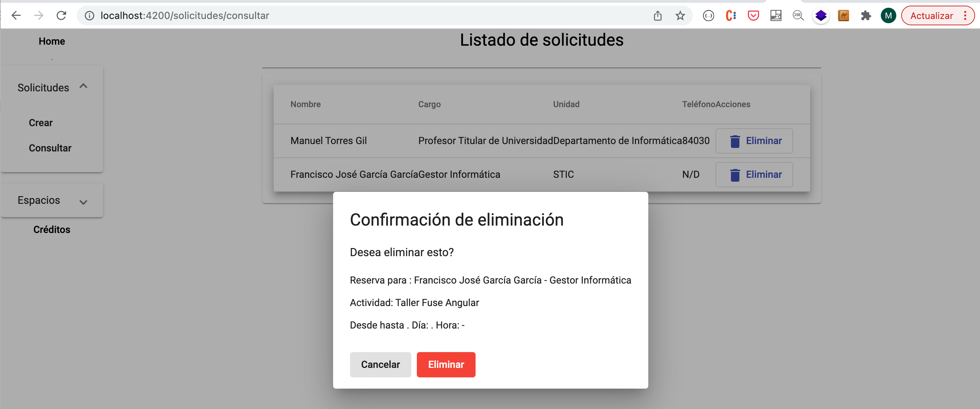Select the N/D phone cell

pyautogui.click(x=691, y=175)
